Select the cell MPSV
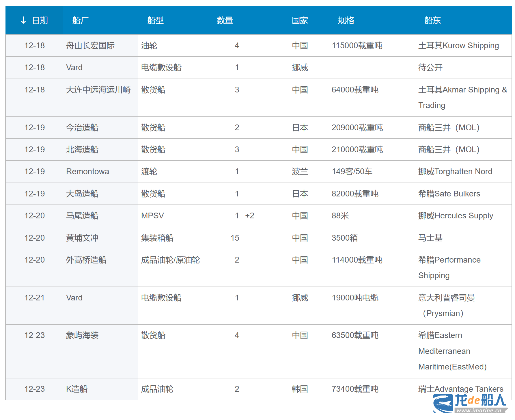515x420 pixels. coord(152,216)
